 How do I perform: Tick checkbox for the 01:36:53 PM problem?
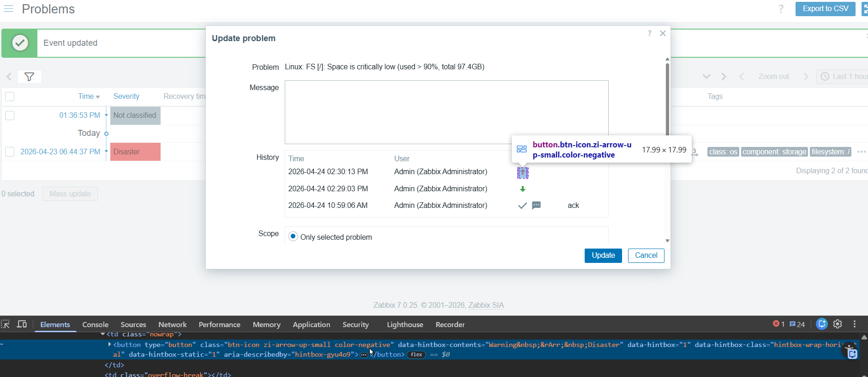[10, 116]
